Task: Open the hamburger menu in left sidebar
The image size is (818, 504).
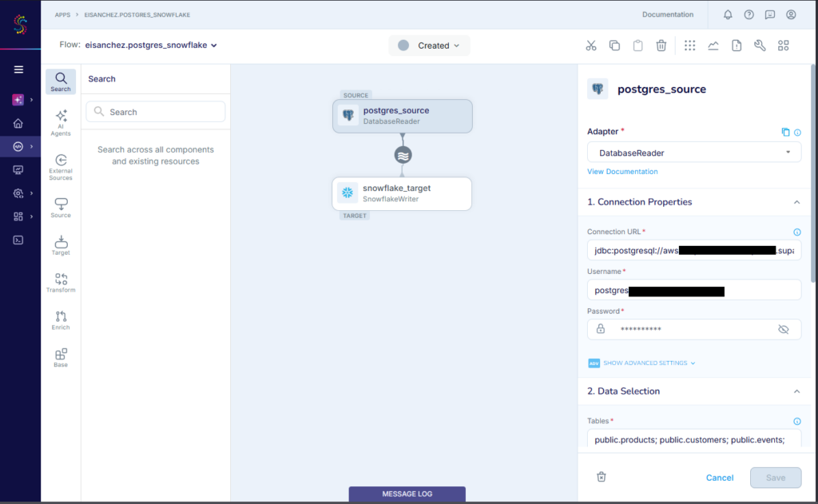Action: click(18, 69)
